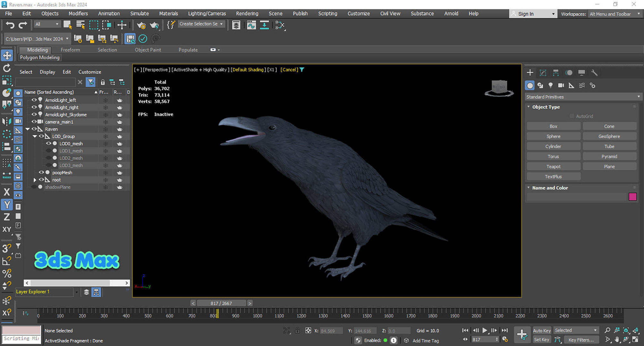This screenshot has width=644, height=346.
Task: Hide ArnoldLight_left using its eye icon
Action: click(x=34, y=100)
